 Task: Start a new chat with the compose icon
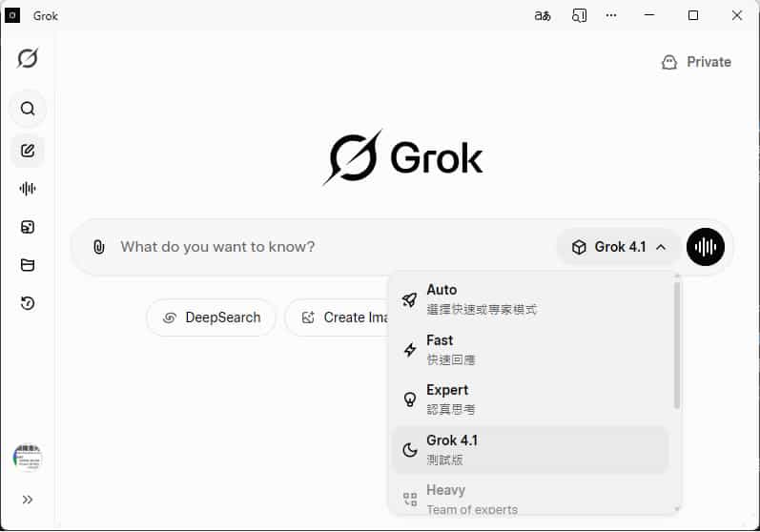[28, 151]
